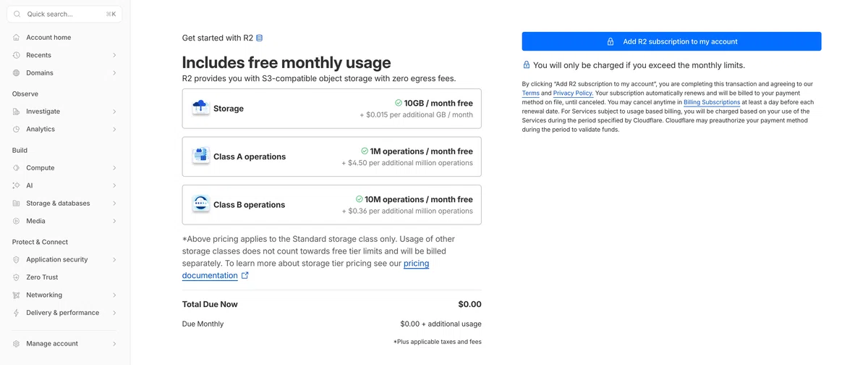Expand the Domains chevron

(114, 73)
